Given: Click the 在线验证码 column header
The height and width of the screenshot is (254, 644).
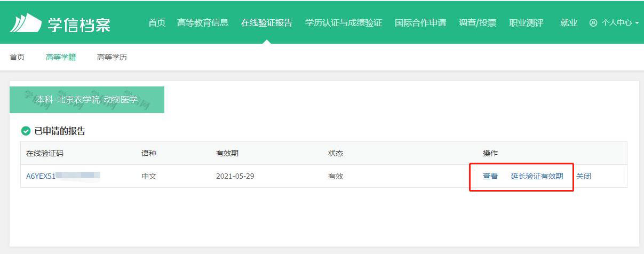Looking at the screenshot, I should point(45,153).
